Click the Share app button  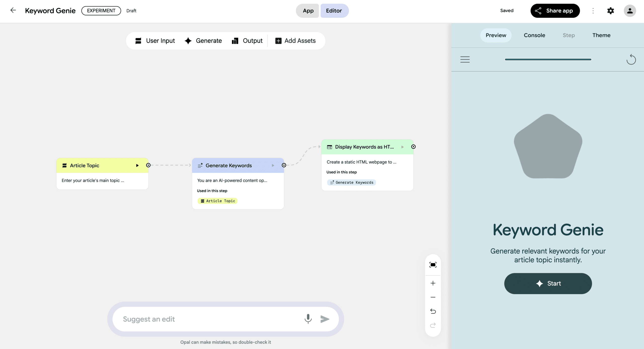[x=555, y=11]
